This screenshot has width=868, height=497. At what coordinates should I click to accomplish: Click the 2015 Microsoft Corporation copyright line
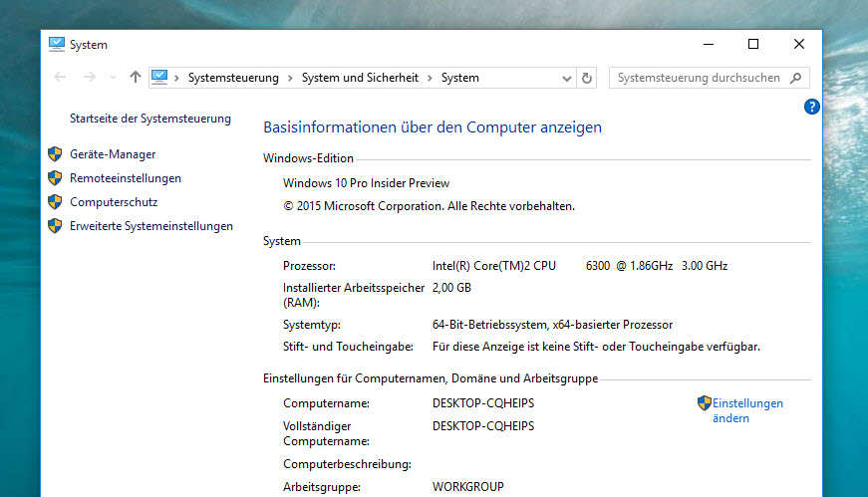[x=430, y=206]
